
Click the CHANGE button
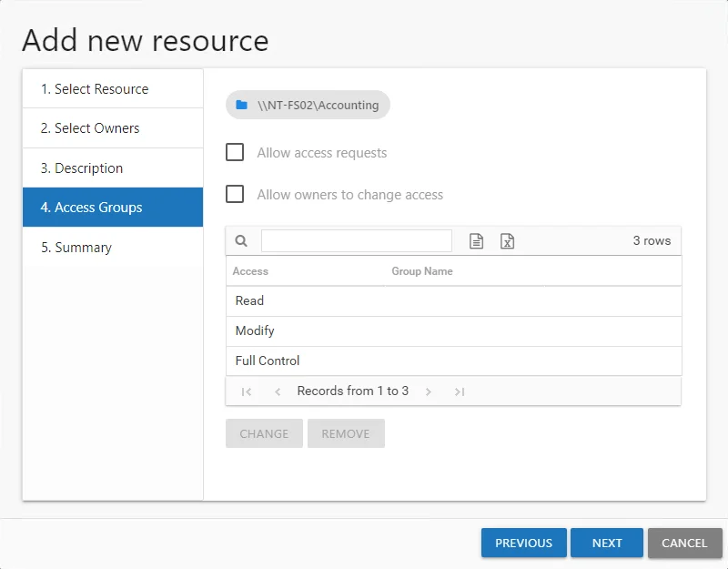click(x=264, y=433)
